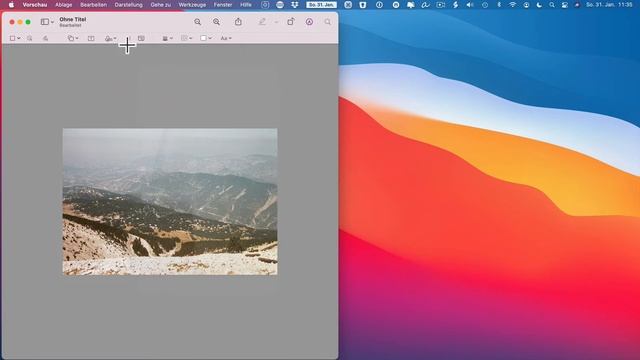Zoom out of the image in Preview

point(198,22)
